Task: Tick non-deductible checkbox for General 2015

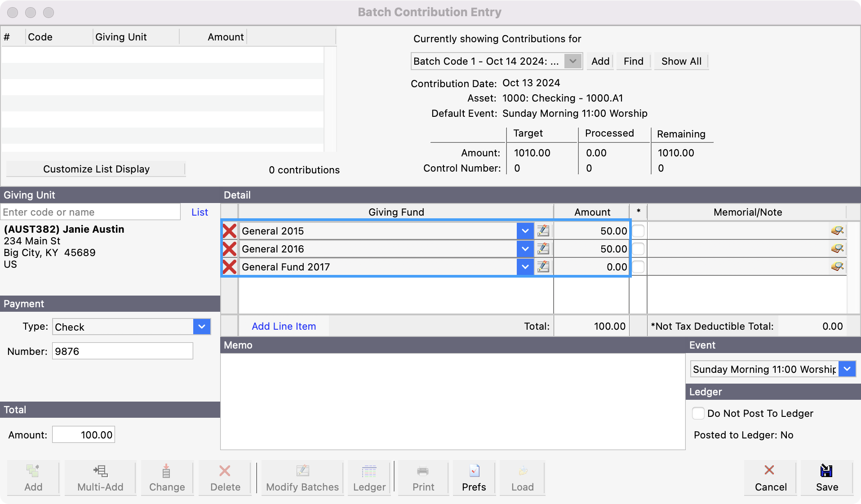Action: 638,231
